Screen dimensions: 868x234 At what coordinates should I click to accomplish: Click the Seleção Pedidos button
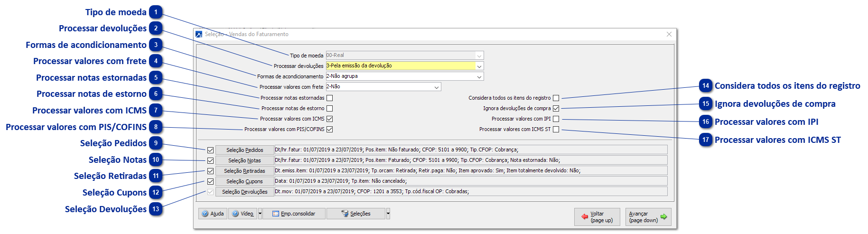click(244, 150)
